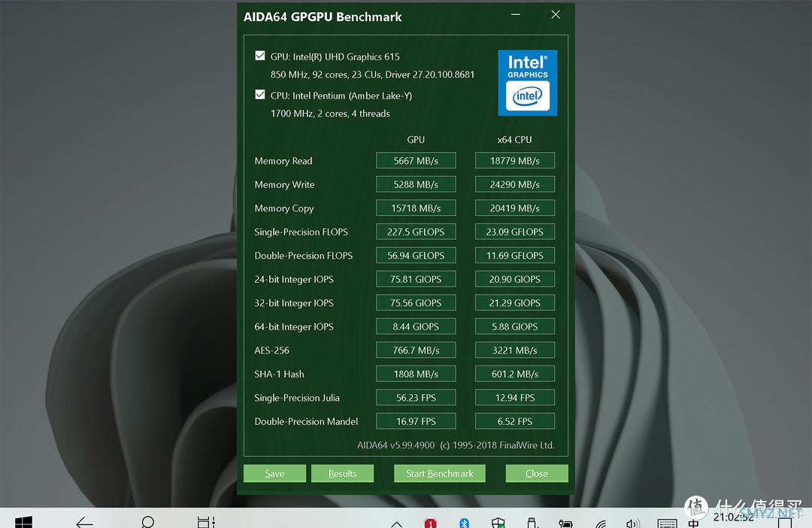Click the 12.94 FPS Julia result
The height and width of the screenshot is (528, 812).
coord(515,397)
